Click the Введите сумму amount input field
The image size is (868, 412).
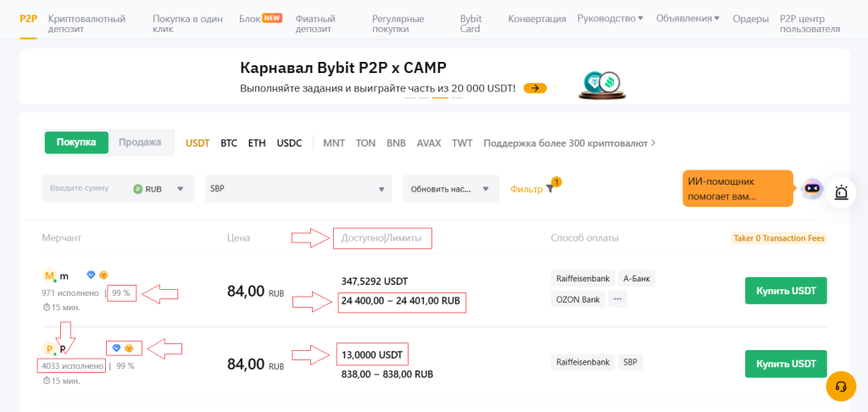coord(83,189)
